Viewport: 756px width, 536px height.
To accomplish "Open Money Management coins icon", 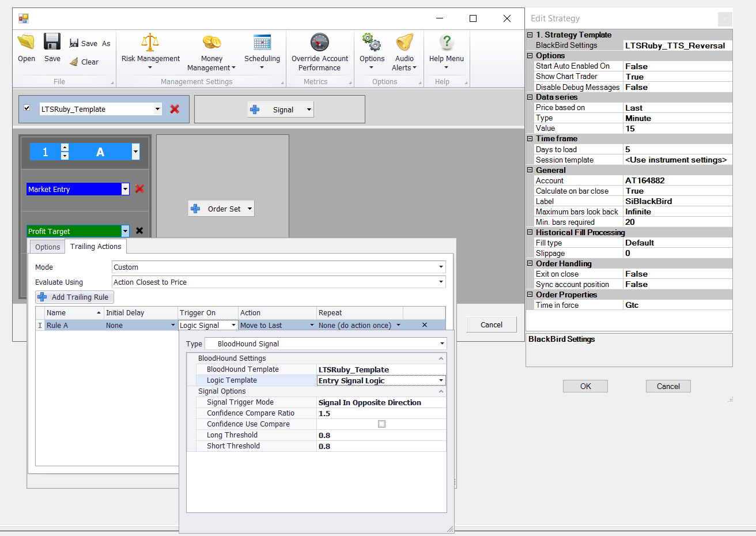I will coord(211,42).
